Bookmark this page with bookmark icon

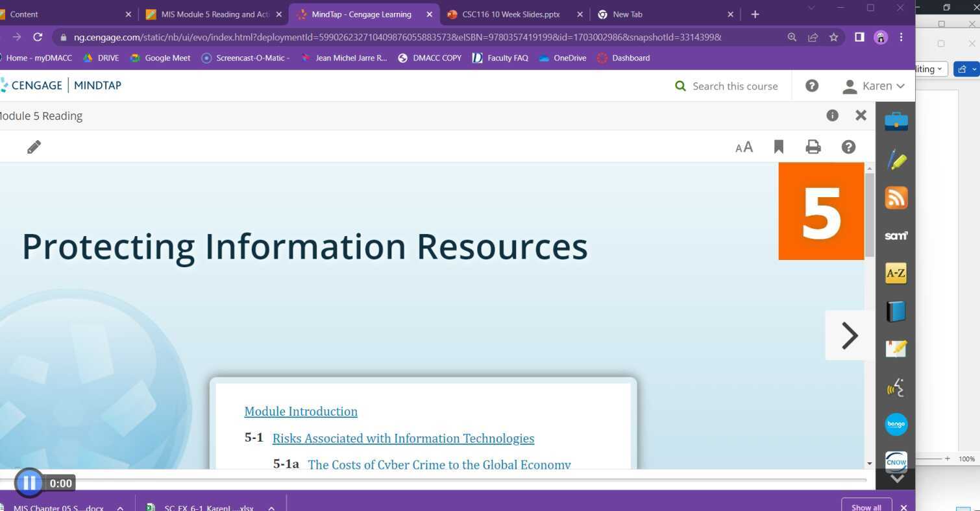[x=778, y=147]
